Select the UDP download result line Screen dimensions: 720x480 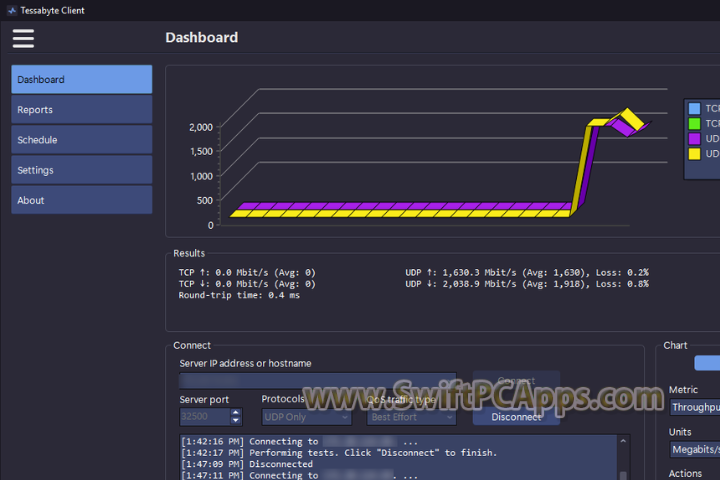527,284
